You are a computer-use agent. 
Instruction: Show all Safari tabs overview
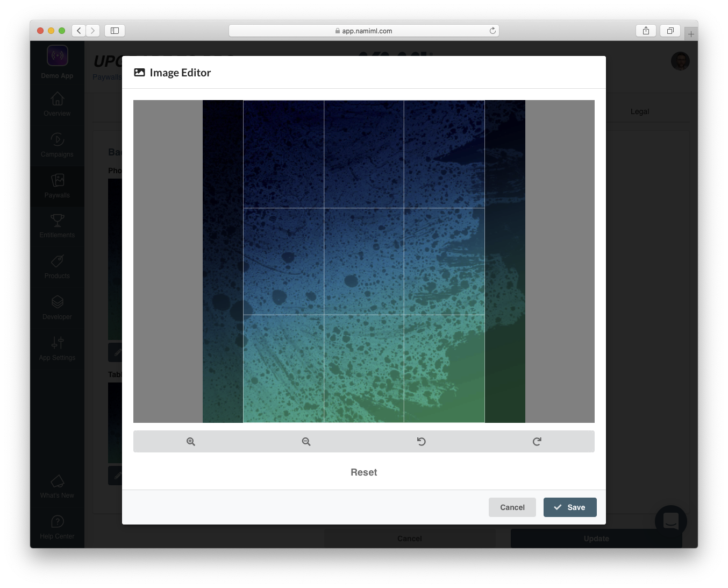pos(670,31)
